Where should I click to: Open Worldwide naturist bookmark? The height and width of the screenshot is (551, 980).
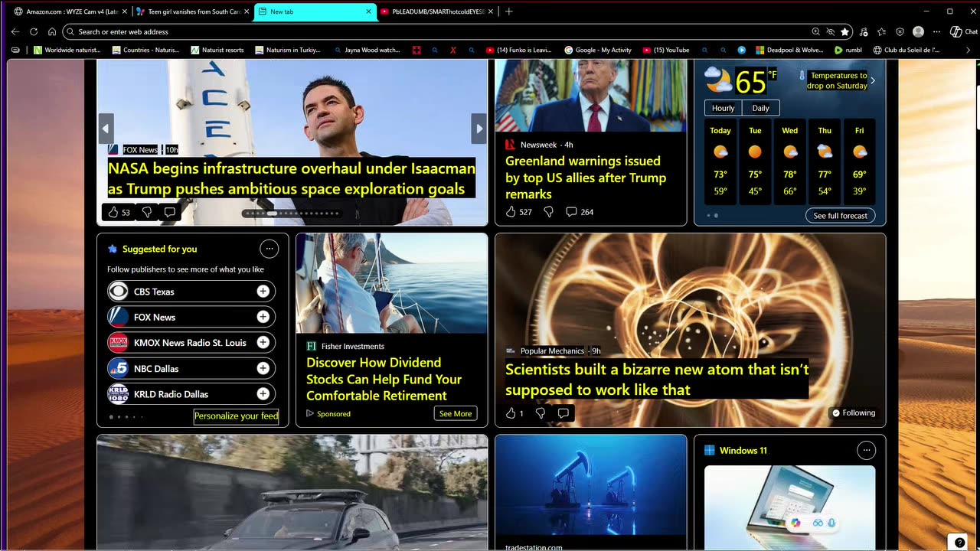(67, 50)
